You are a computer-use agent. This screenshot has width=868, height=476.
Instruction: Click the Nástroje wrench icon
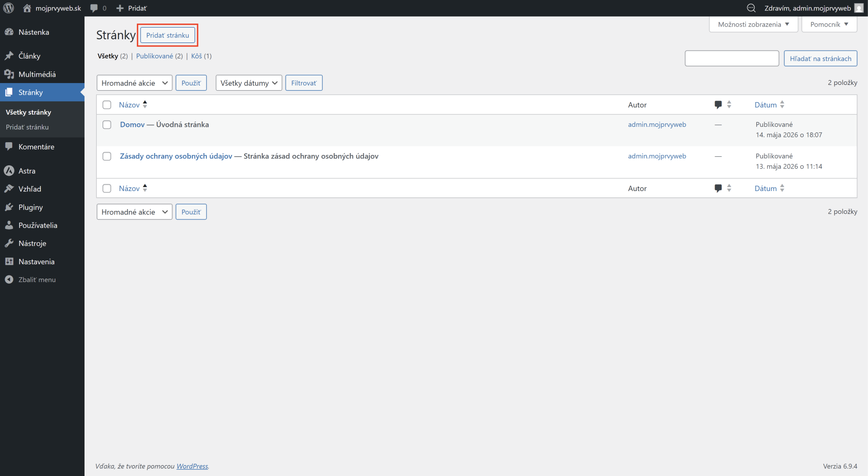click(x=9, y=243)
